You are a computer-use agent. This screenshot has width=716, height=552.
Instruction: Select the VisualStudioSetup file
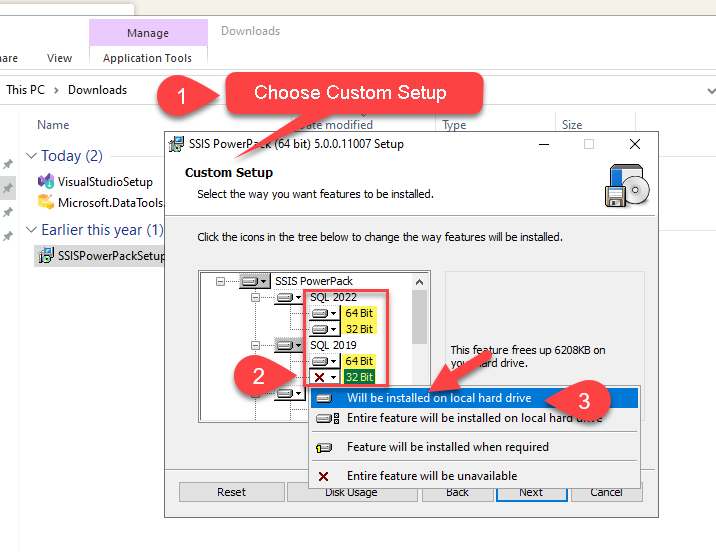(105, 182)
